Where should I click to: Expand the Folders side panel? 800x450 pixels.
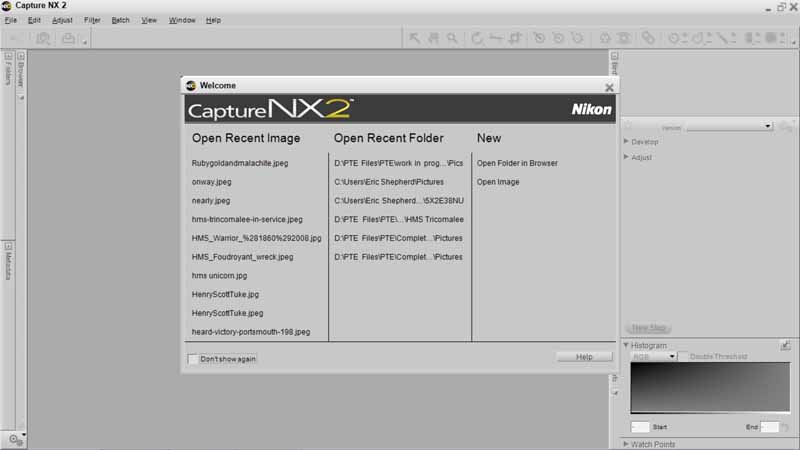click(x=8, y=57)
